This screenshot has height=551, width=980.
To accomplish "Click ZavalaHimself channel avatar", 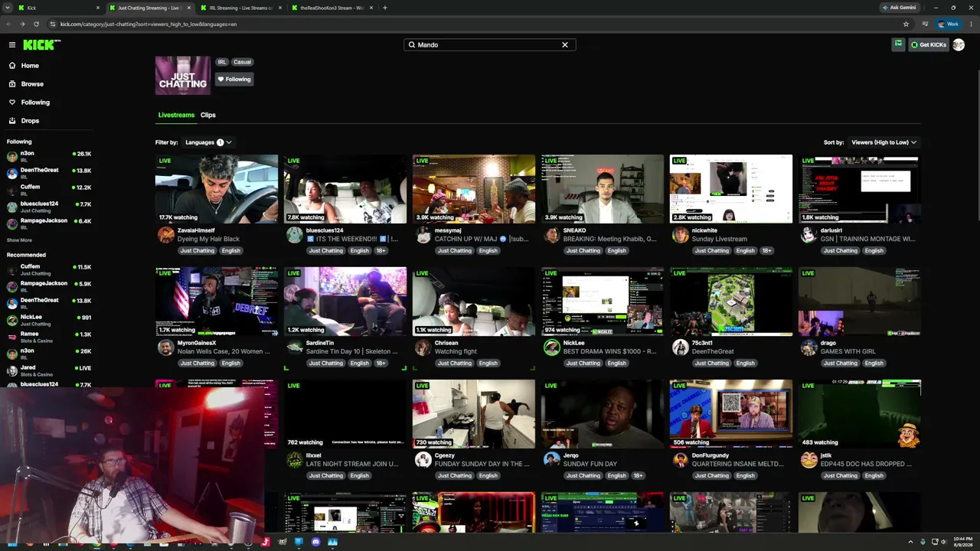I will pos(166,235).
